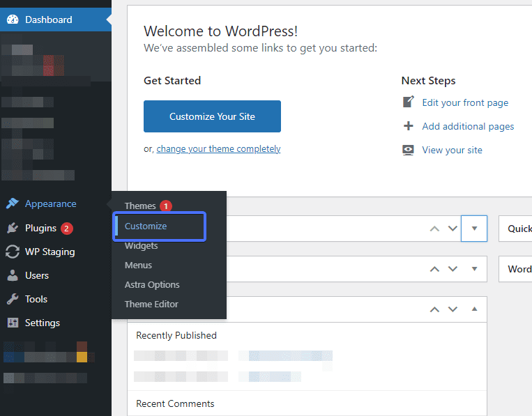
Task: Open Astra Options in the submenu
Action: click(x=152, y=284)
